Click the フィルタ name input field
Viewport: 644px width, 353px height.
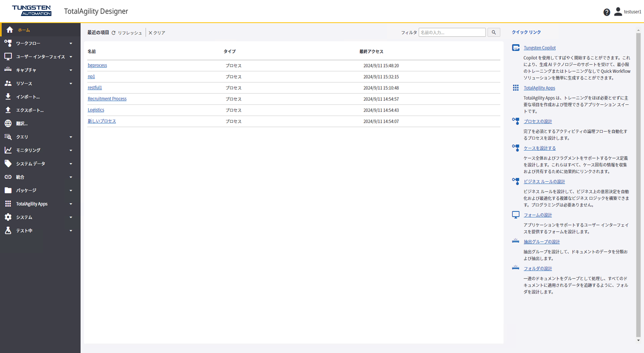pyautogui.click(x=452, y=32)
